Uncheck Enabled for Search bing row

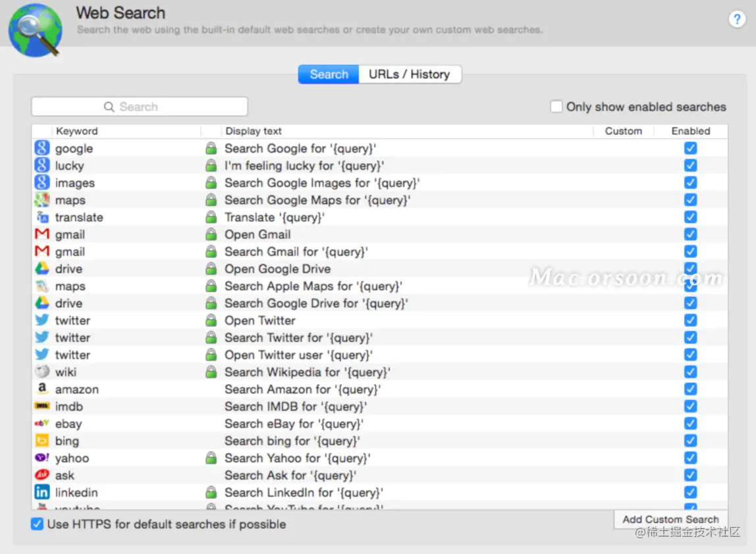pos(690,440)
